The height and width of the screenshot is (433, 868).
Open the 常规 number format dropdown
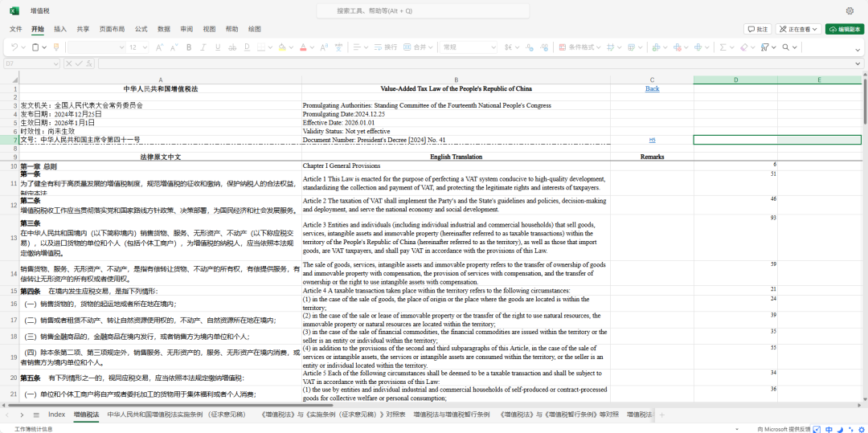point(464,47)
